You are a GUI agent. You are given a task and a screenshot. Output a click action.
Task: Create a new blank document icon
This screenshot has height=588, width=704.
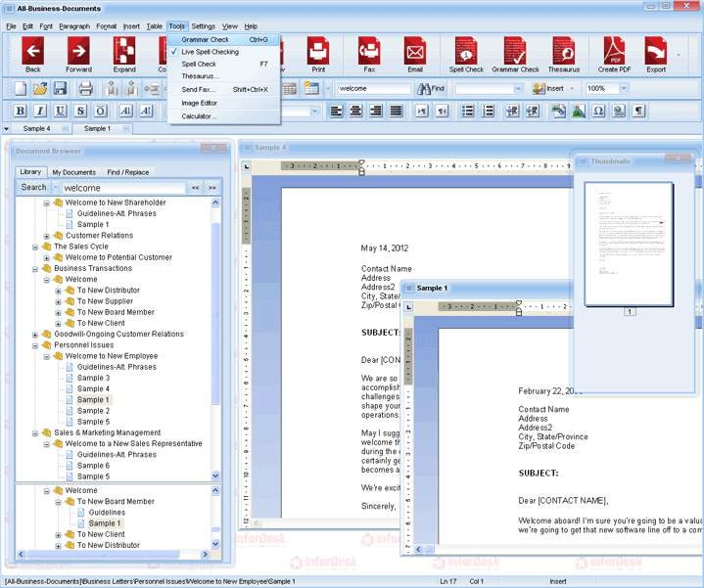[21, 88]
